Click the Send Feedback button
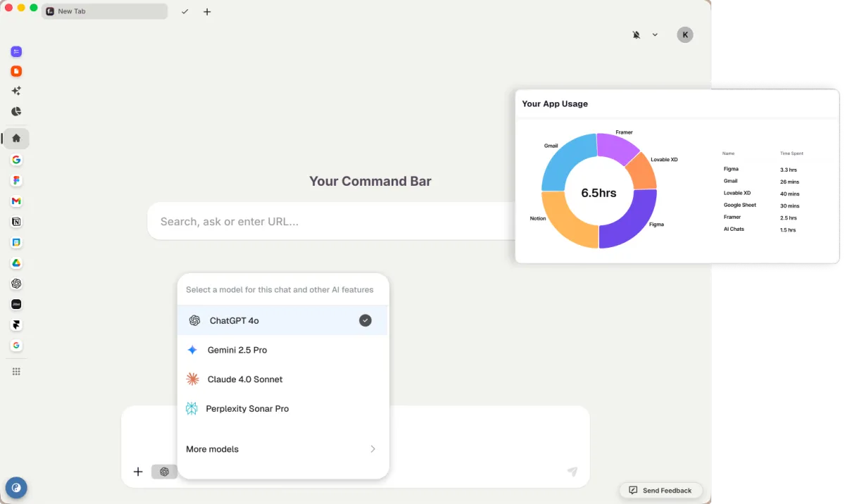This screenshot has height=504, width=845. [x=661, y=490]
